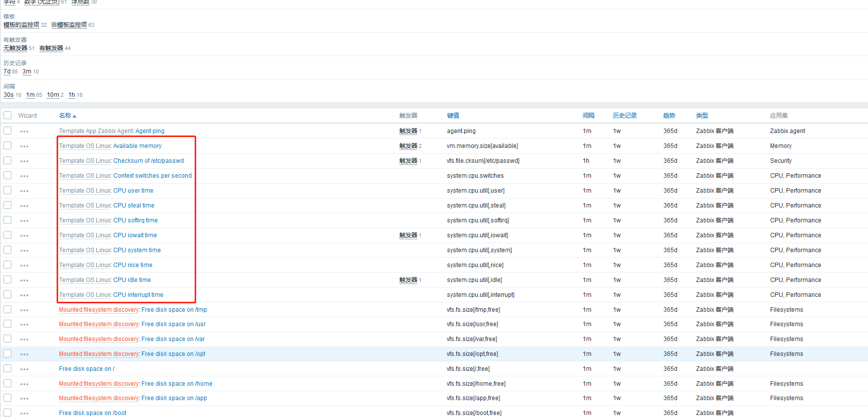Open wizard dots for CPU user time row
The height and width of the screenshot is (417, 868).
pos(24,191)
